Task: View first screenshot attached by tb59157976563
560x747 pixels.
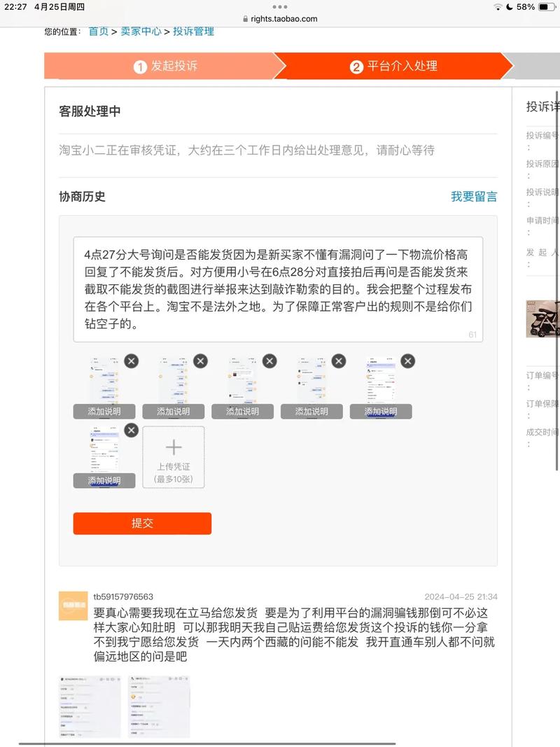Action: pyautogui.click(x=90, y=707)
